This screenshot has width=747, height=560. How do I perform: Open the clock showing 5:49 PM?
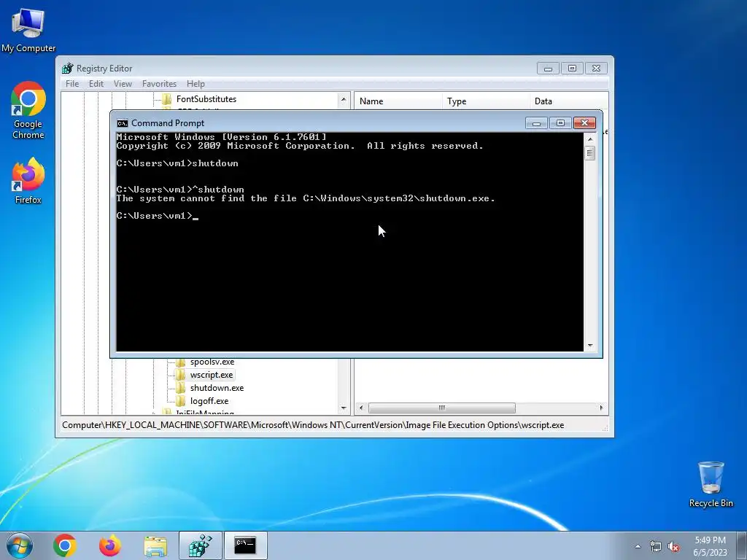710,545
